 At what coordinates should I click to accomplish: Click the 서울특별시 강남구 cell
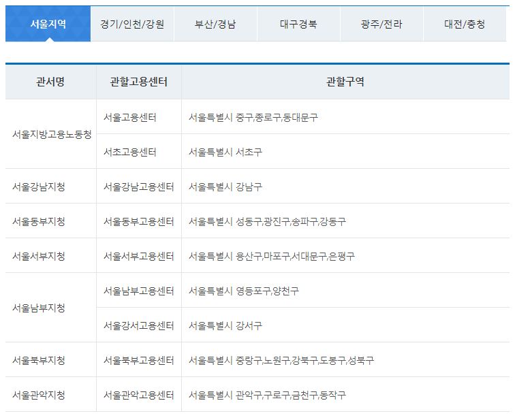click(345, 187)
